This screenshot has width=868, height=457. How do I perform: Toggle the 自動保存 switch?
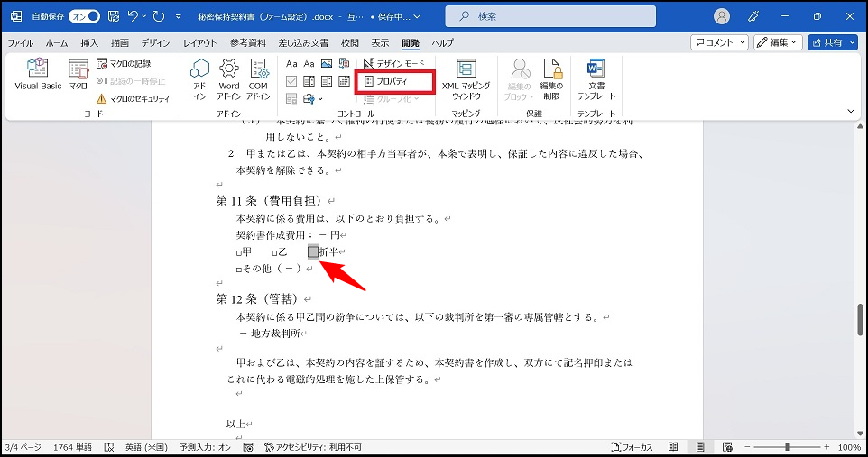[84, 16]
